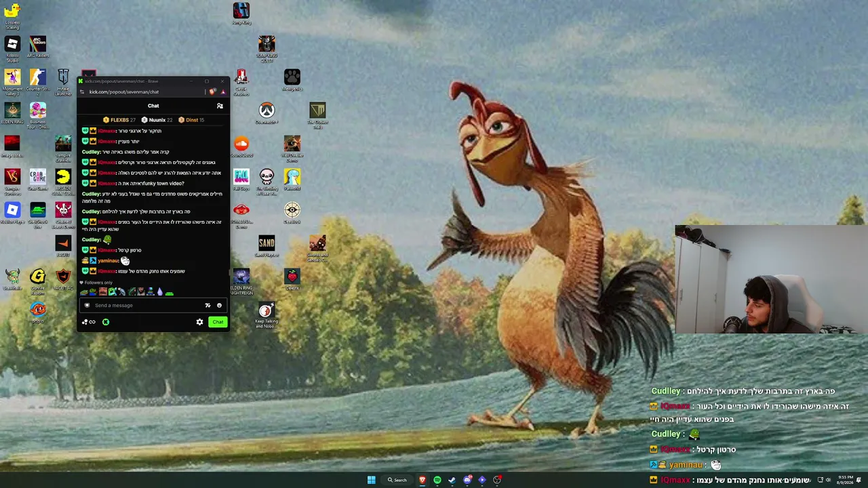The image size is (868, 488).
Task: Open chat users list icon
Action: [220, 106]
